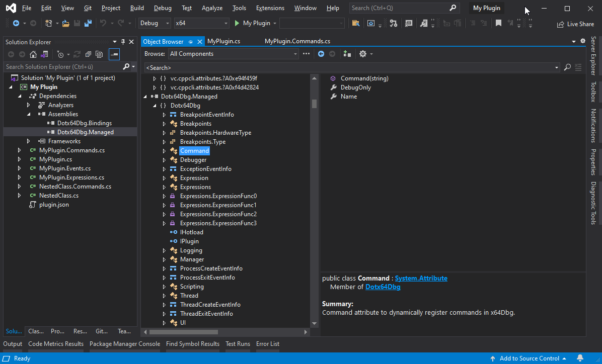Click Dotx64Dbg namespace link
The image size is (602, 364).
(x=383, y=287)
